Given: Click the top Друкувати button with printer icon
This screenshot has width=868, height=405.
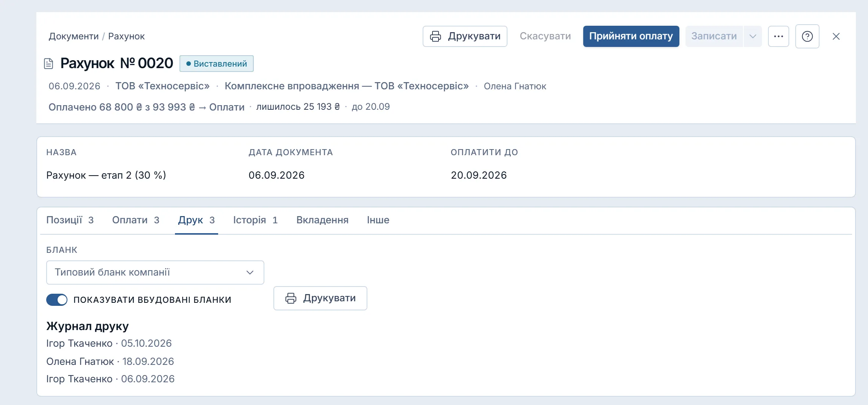Looking at the screenshot, I should click(x=465, y=36).
